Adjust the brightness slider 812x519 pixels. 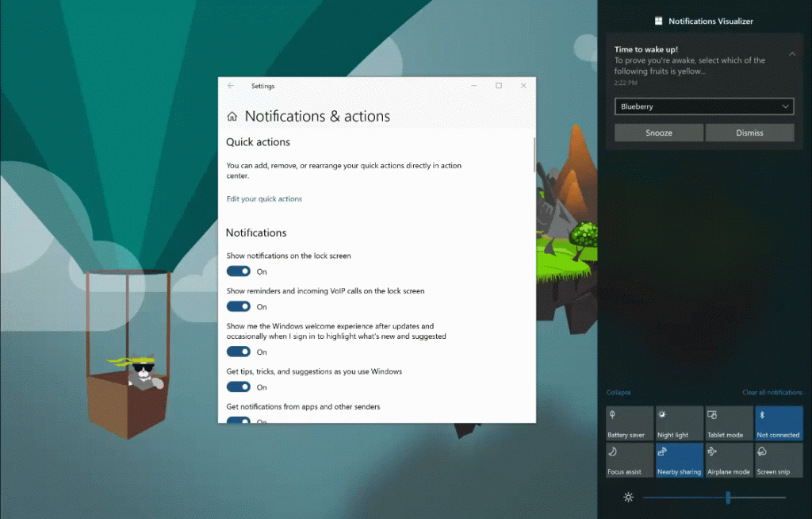(x=728, y=498)
